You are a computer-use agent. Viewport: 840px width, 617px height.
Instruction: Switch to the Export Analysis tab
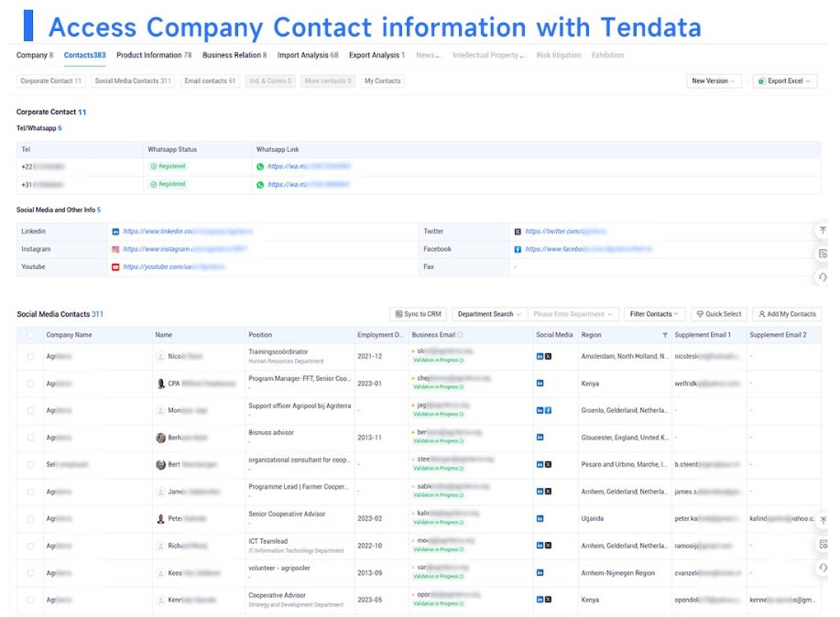point(376,55)
